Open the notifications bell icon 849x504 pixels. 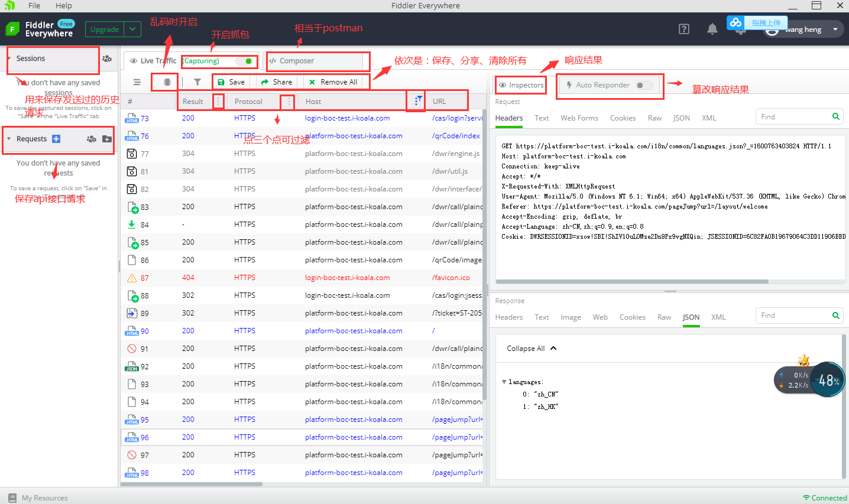[712, 29]
